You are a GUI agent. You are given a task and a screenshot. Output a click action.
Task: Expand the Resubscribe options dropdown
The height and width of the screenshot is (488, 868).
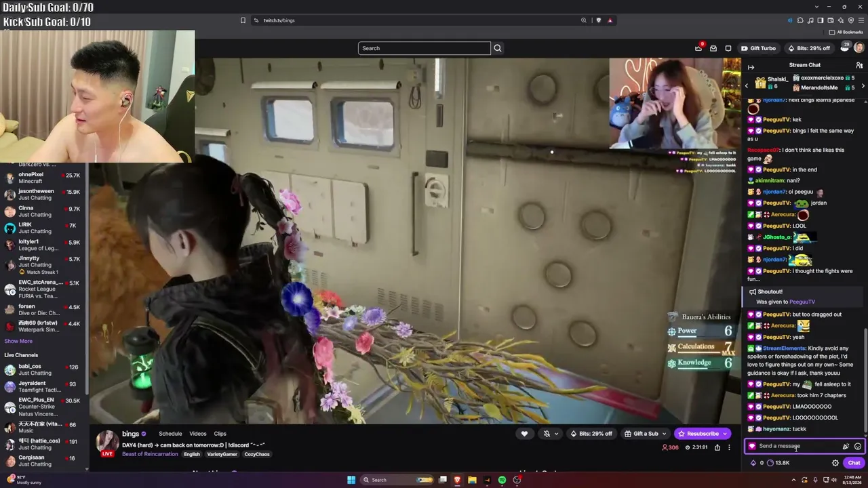point(725,434)
